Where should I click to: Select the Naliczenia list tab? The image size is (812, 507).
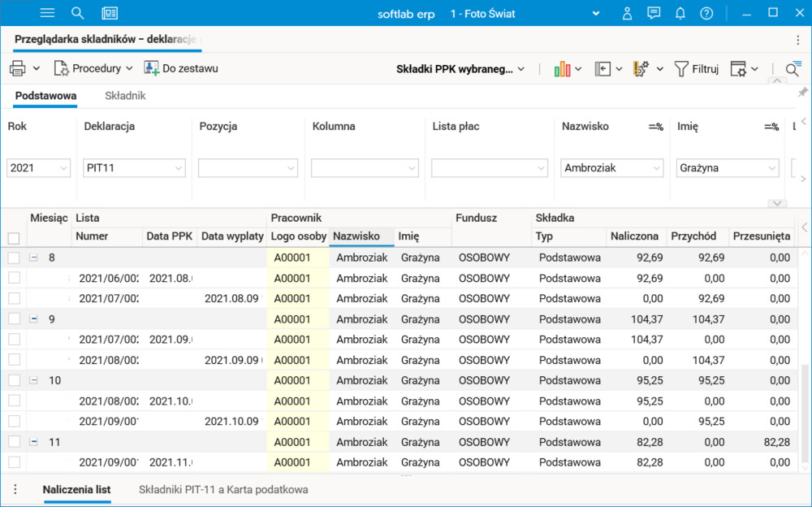point(76,489)
